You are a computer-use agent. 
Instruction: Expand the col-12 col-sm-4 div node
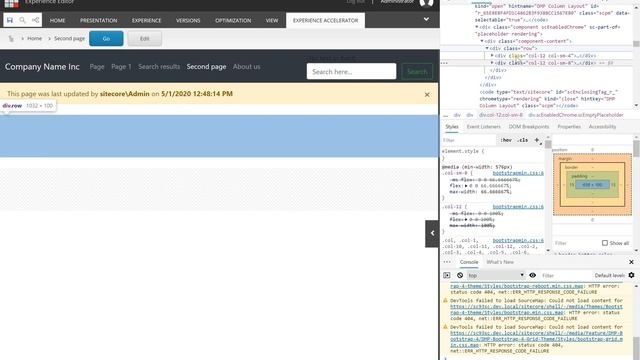tap(492, 56)
